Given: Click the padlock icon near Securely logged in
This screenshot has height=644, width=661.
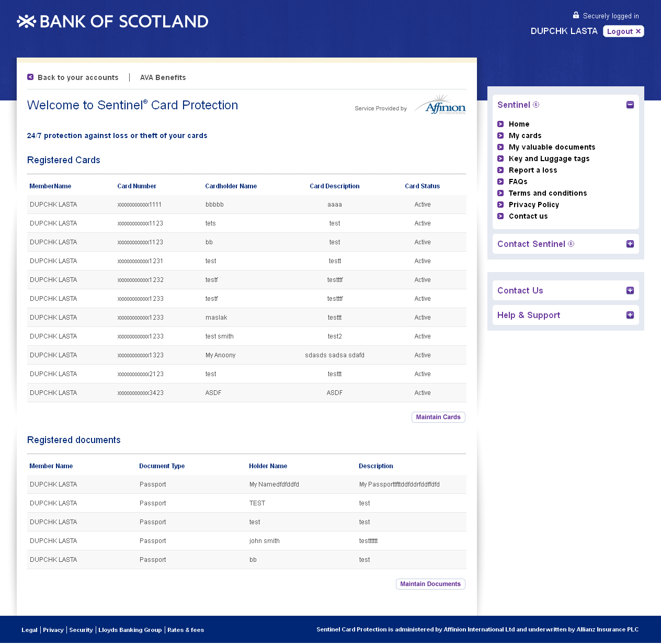Looking at the screenshot, I should pos(576,15).
